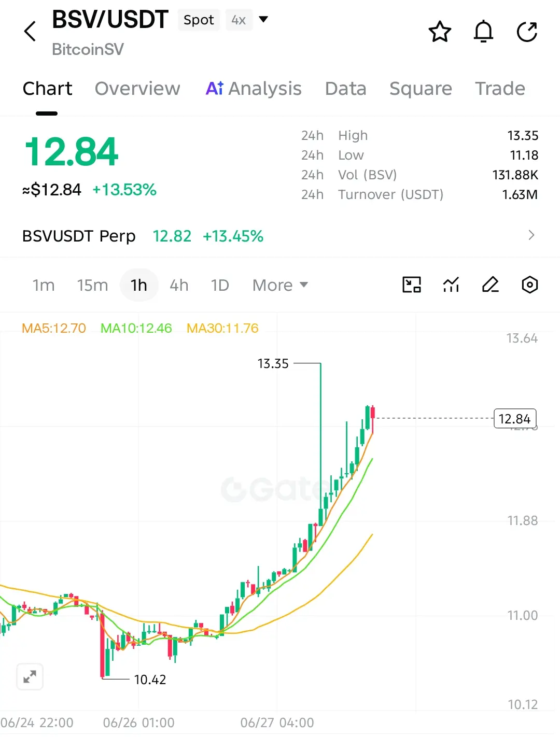
Task: Tap the 13.64 price axis label
Action: coord(522,338)
